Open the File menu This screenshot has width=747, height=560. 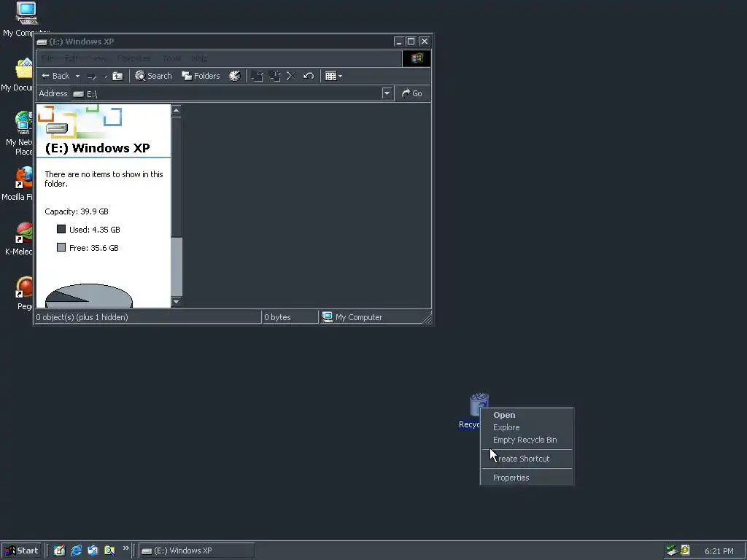(47, 58)
